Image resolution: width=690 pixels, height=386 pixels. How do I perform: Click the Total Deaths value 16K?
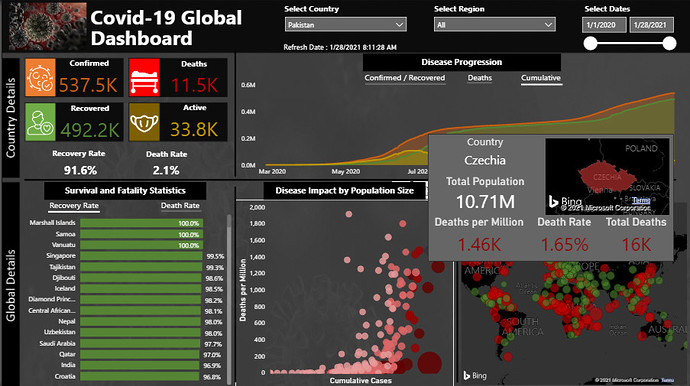(636, 245)
